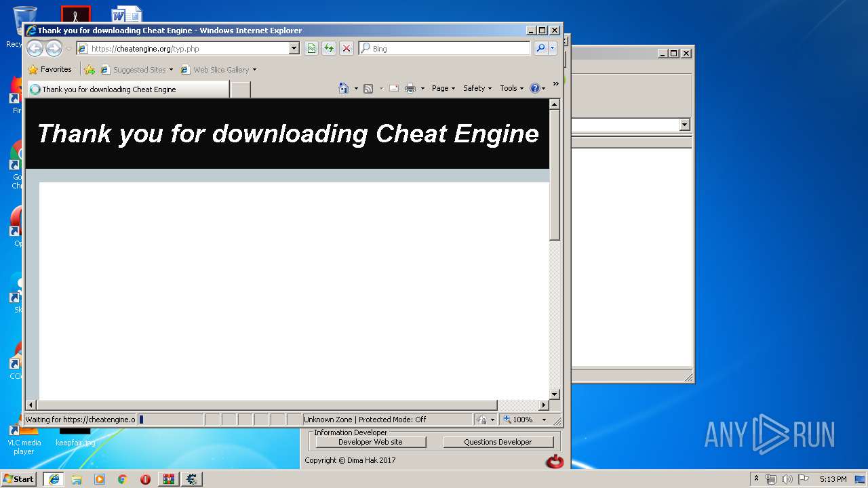Viewport: 868px width, 488px height.
Task: Expand the address bar URL history dropdown
Action: pos(294,49)
